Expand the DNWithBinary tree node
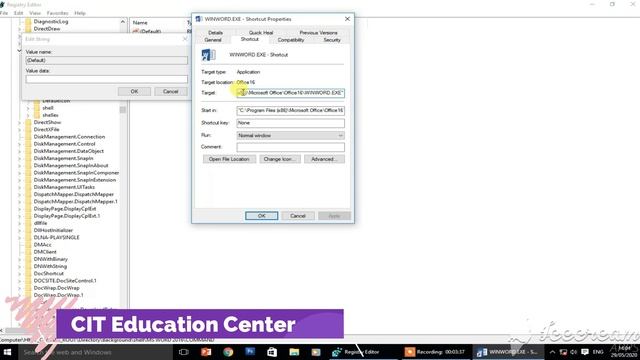 coord(20,259)
